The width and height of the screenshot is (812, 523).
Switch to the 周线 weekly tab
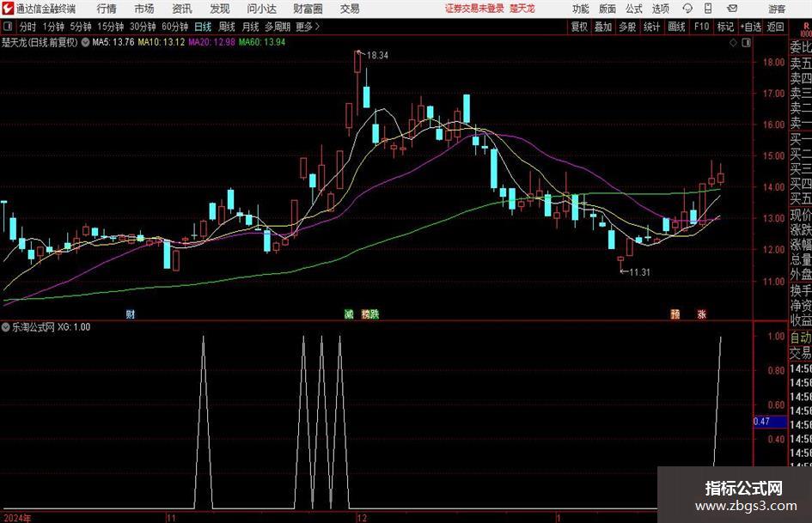227,27
